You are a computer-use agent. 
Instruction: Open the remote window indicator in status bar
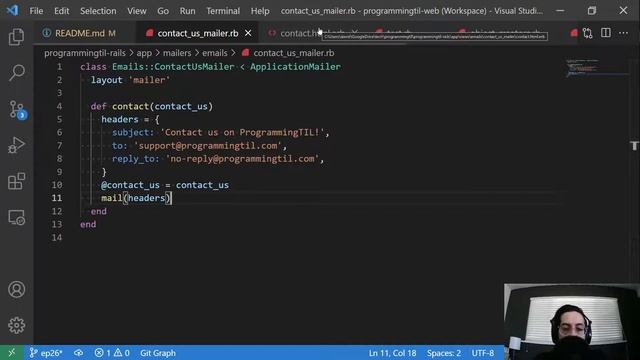(x=11, y=353)
